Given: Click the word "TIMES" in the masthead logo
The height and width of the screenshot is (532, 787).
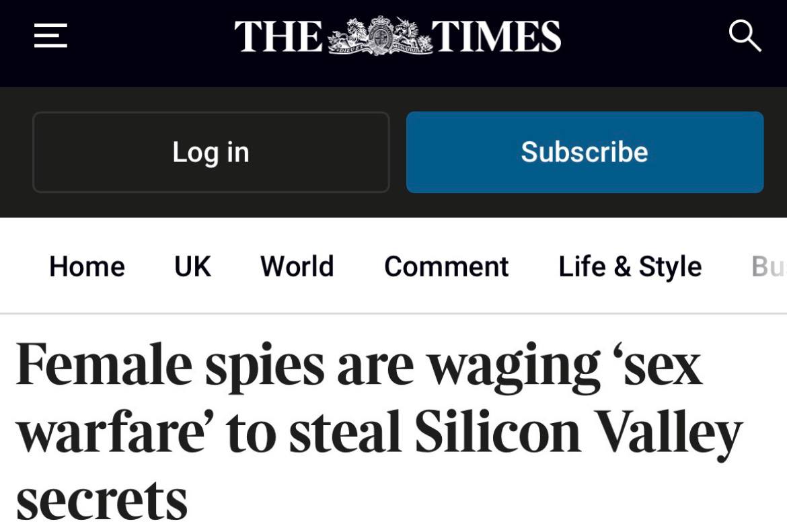Looking at the screenshot, I should [496, 36].
